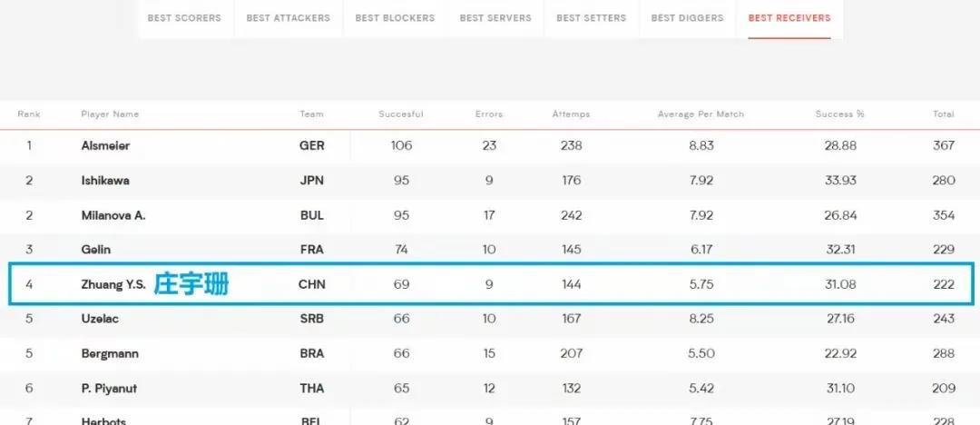Image resolution: width=980 pixels, height=425 pixels.
Task: Sort by Player Name column header
Action: click(x=110, y=114)
